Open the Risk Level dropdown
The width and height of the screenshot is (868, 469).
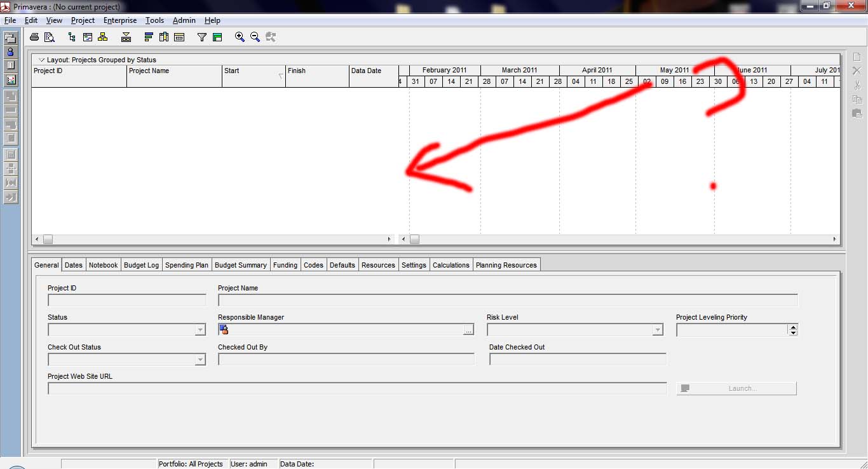tap(658, 330)
